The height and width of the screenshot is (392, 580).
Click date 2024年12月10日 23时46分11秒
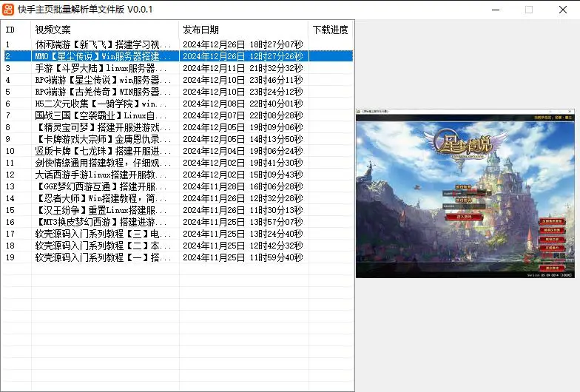[x=243, y=80]
